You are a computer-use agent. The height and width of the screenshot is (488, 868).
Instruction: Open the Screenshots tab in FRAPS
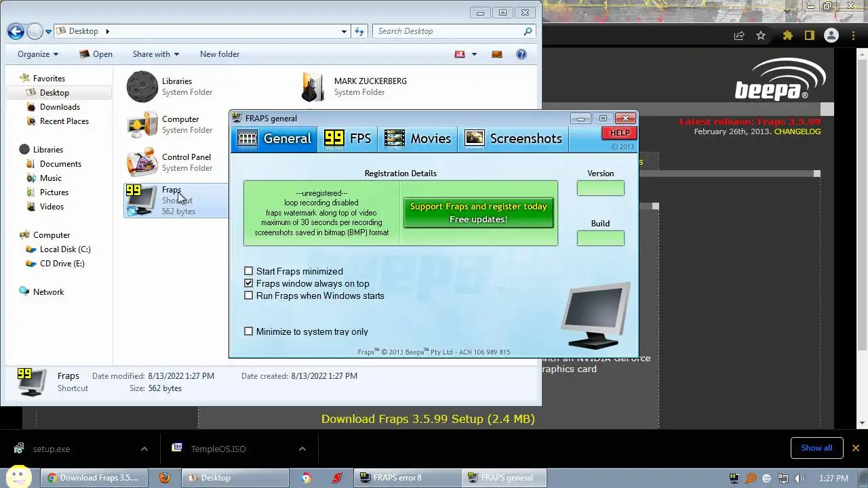pyautogui.click(x=513, y=138)
